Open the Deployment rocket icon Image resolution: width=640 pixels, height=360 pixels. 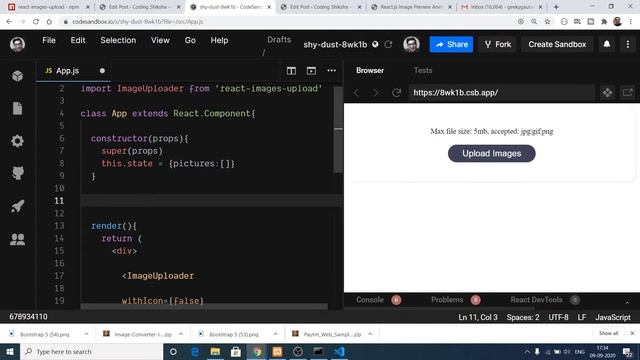17,206
